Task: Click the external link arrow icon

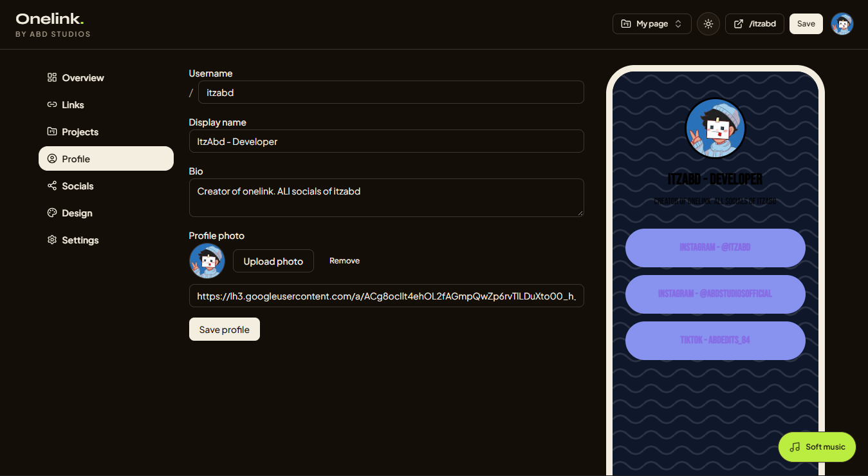Action: pyautogui.click(x=738, y=24)
